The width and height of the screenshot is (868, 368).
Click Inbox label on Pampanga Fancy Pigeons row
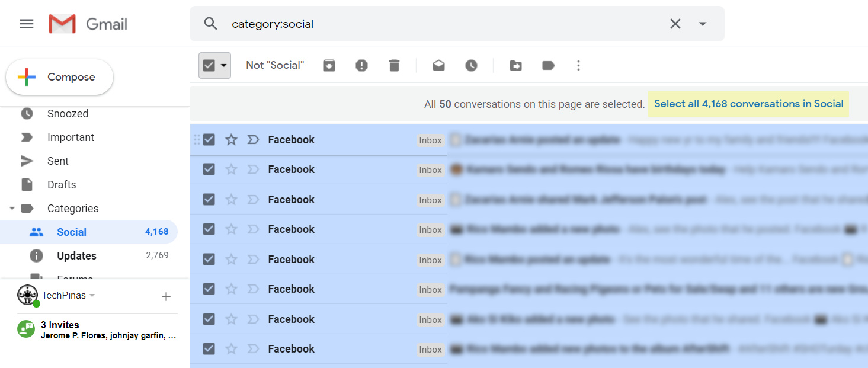[x=431, y=290]
